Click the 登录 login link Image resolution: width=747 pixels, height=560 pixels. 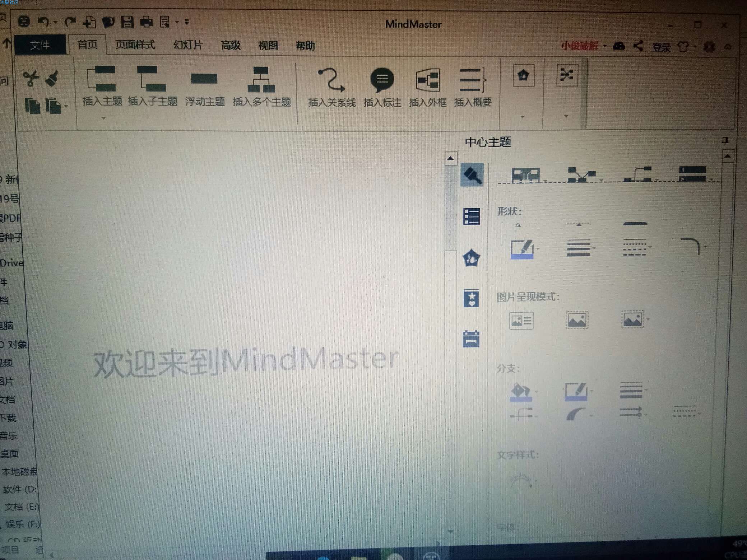click(x=662, y=47)
